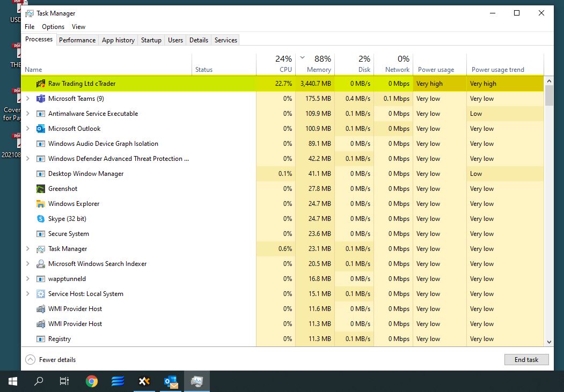Click the Secure System process icon

click(x=41, y=234)
